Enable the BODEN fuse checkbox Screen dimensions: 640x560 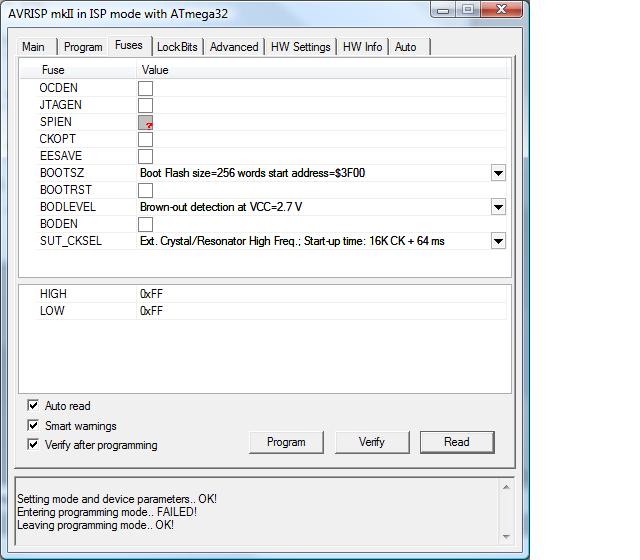pos(145,224)
